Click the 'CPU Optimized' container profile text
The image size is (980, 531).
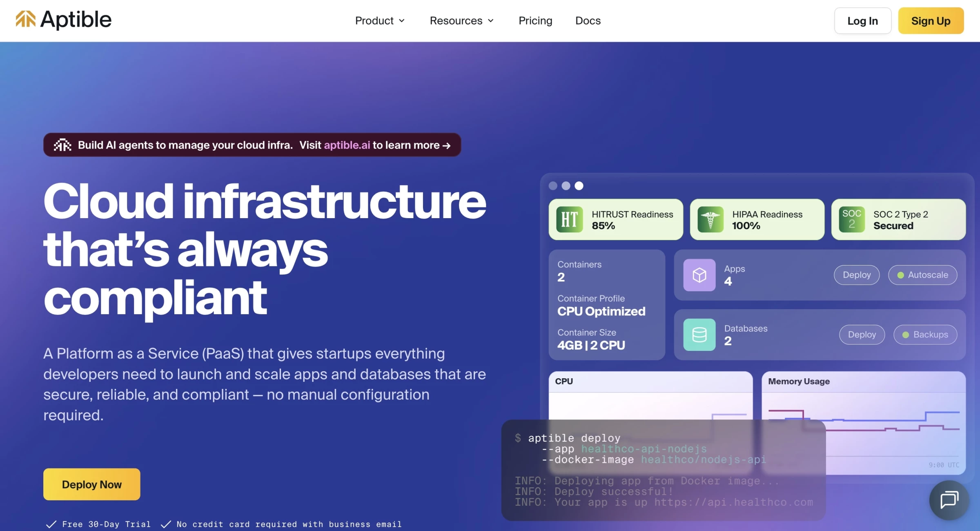click(x=601, y=311)
